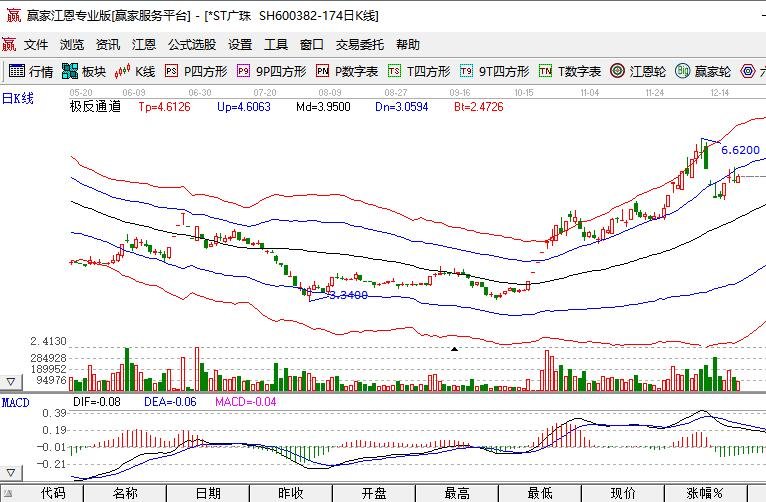Viewport: 766px width, 502px height.
Task: Click the 板块 sector blocks icon
Action: click(x=70, y=71)
